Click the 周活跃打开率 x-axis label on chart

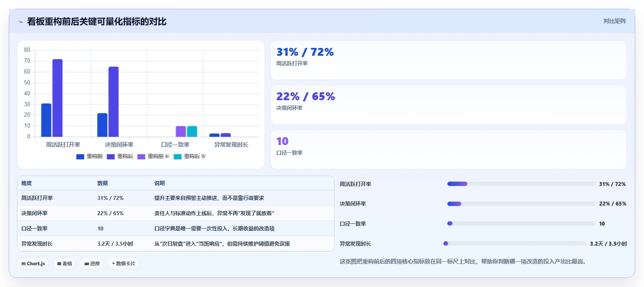click(63, 145)
